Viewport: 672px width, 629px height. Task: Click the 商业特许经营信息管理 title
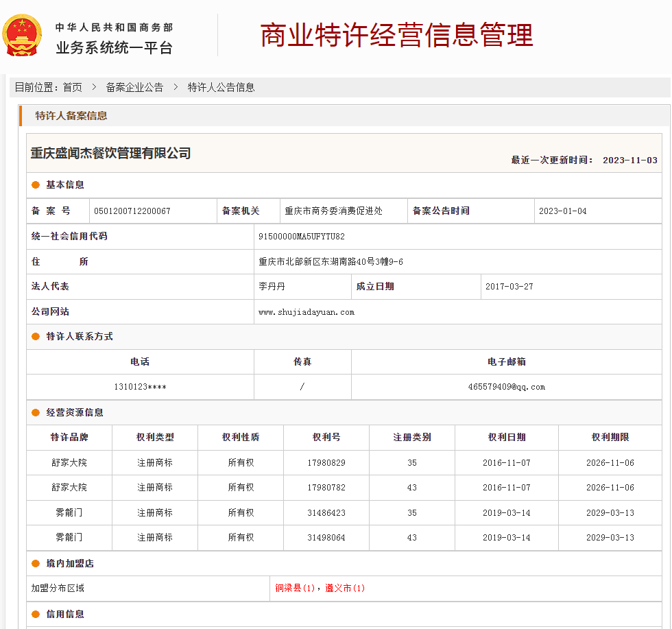point(396,35)
